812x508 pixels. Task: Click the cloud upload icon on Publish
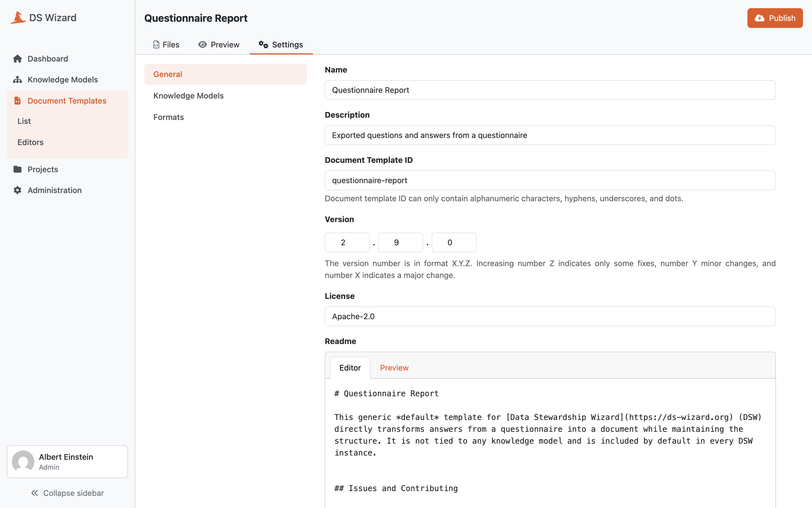759,18
